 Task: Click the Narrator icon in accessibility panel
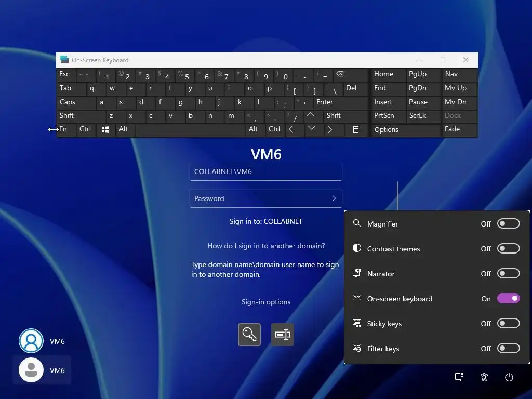tap(356, 273)
